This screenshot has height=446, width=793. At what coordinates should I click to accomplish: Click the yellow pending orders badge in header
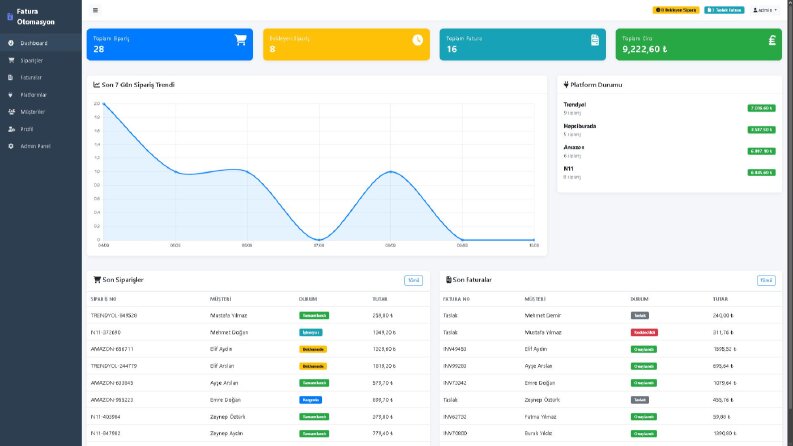click(x=676, y=10)
